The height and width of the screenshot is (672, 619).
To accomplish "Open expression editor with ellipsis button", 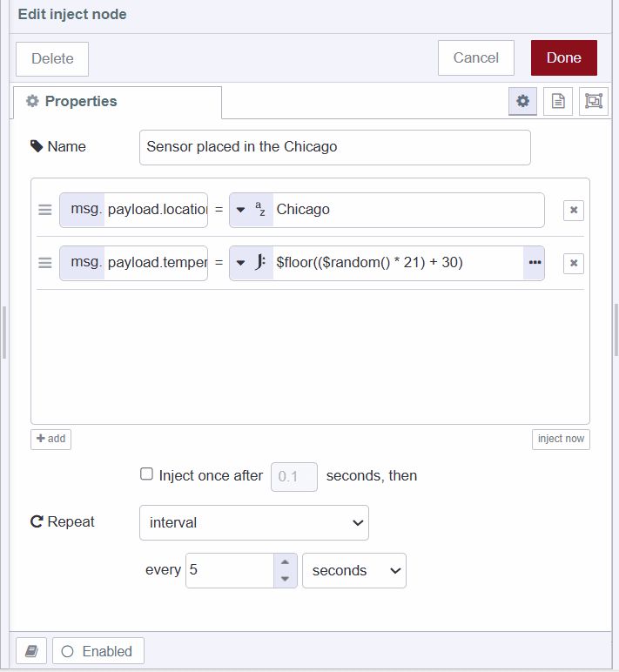I will [x=535, y=263].
